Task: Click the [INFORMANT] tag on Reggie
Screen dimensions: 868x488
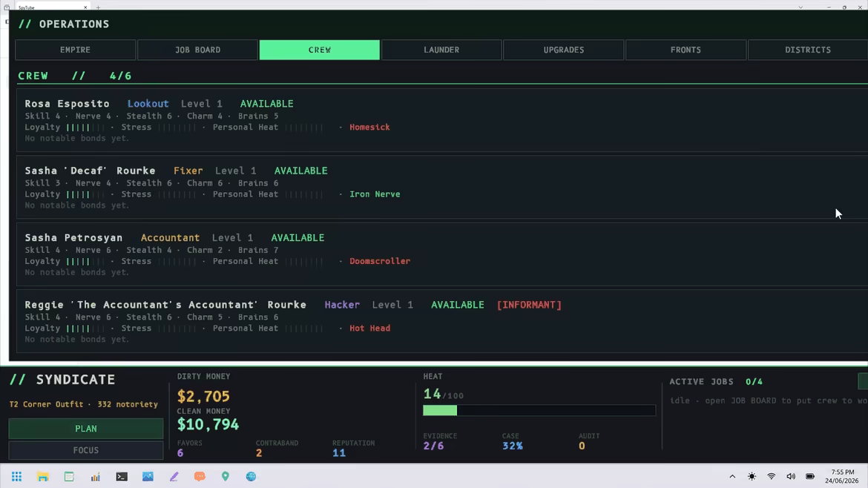Action: [529, 305]
